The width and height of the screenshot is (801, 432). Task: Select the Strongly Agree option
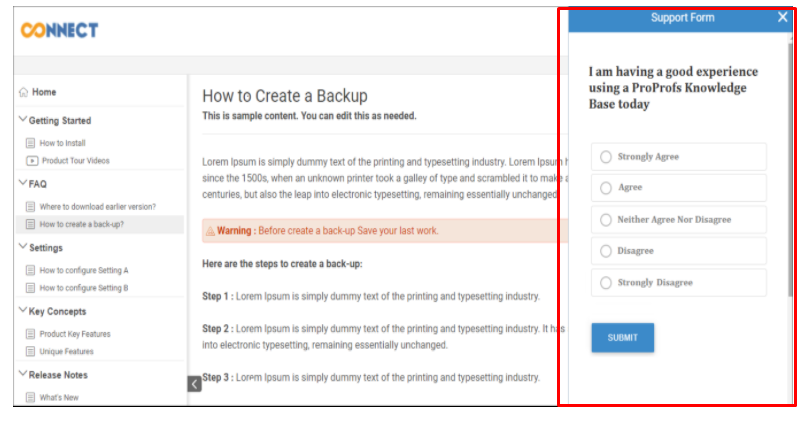pyautogui.click(x=606, y=157)
